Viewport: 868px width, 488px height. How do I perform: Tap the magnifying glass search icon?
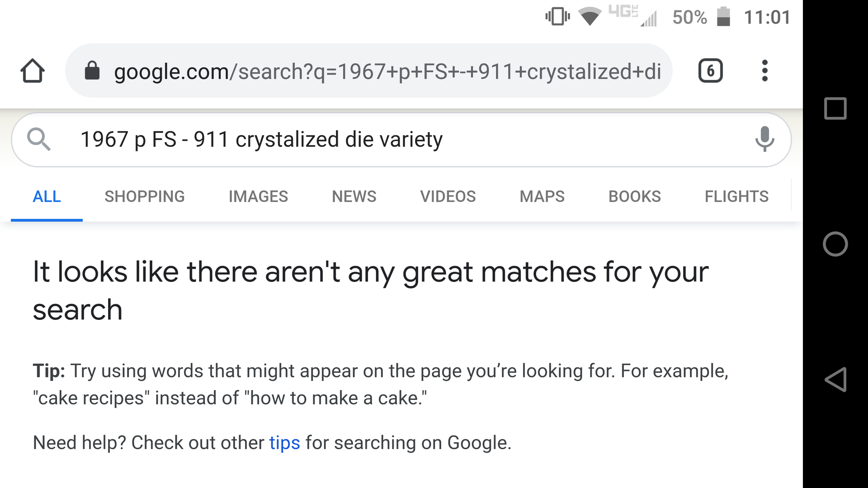click(x=38, y=139)
